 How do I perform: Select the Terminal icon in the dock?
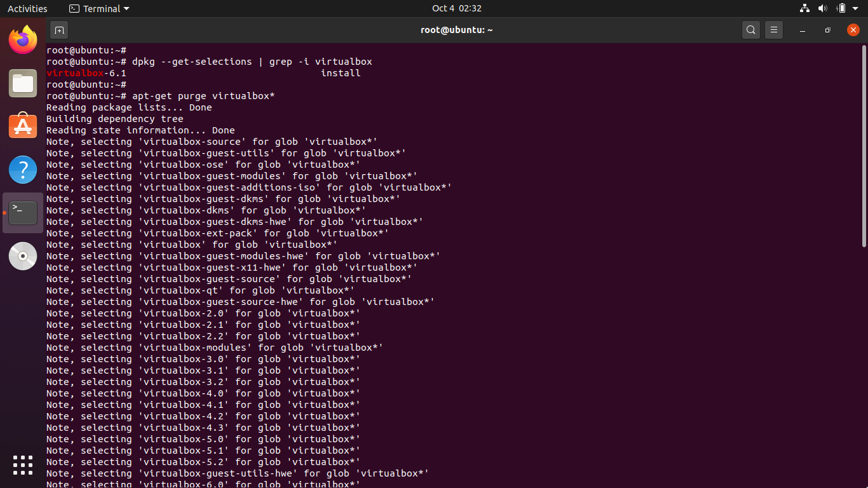point(23,213)
